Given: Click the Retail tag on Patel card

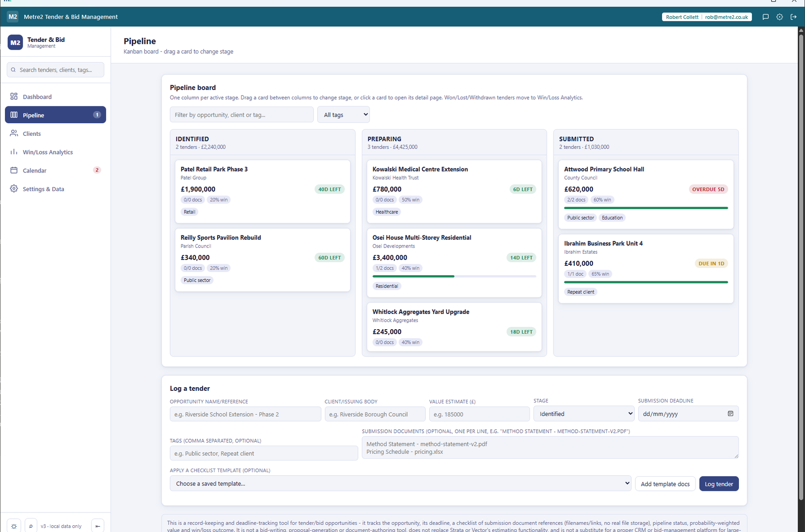Looking at the screenshot, I should [x=189, y=212].
